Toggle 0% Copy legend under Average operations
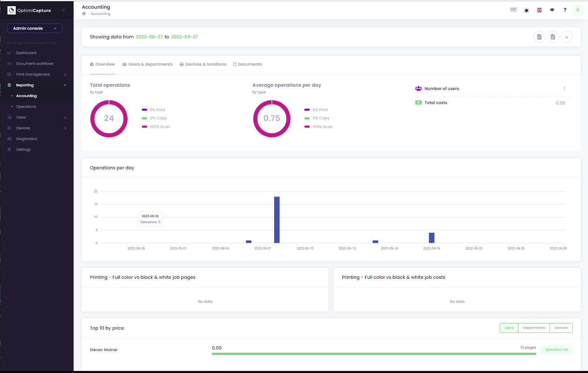 click(317, 118)
